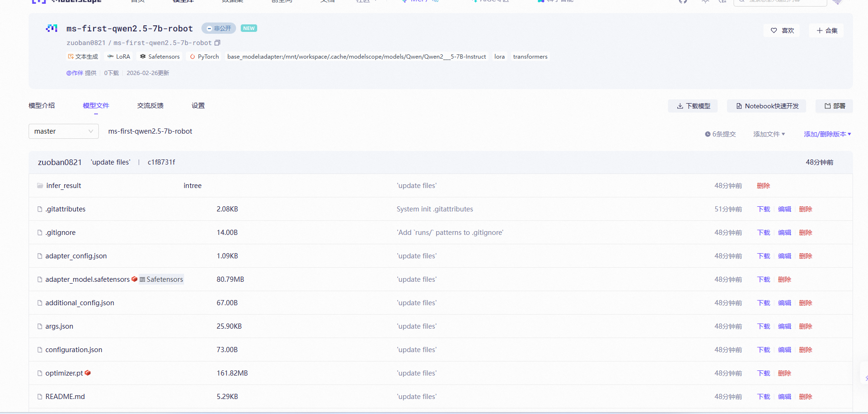868x414 pixels.
Task: Click the transformers tag
Action: (x=530, y=57)
